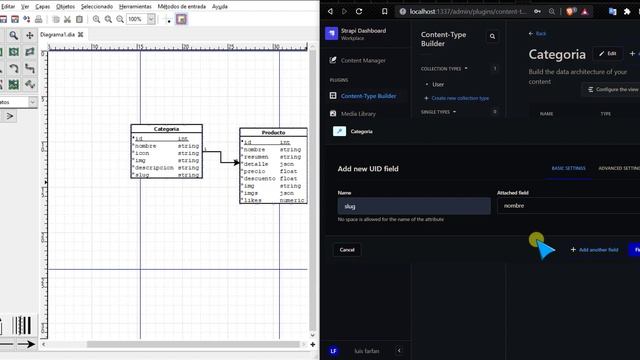Viewport: 640px width, 360px height.
Task: Toggle the snap to grid button in Dia
Action: pos(168,19)
